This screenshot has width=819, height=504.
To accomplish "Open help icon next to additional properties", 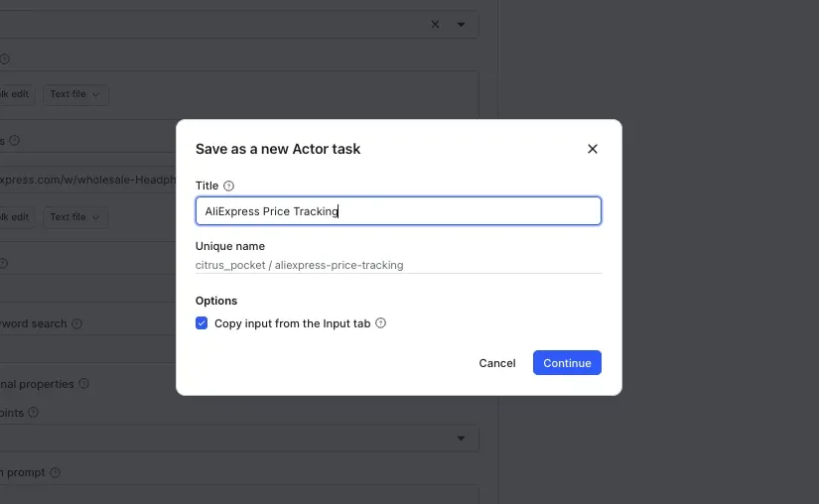I will coord(83,384).
